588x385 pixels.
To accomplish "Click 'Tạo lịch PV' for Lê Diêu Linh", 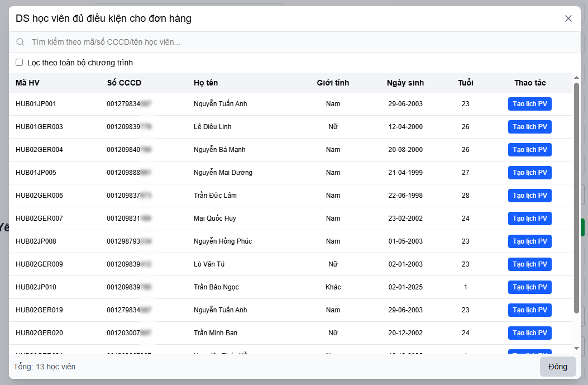I will pos(529,127).
